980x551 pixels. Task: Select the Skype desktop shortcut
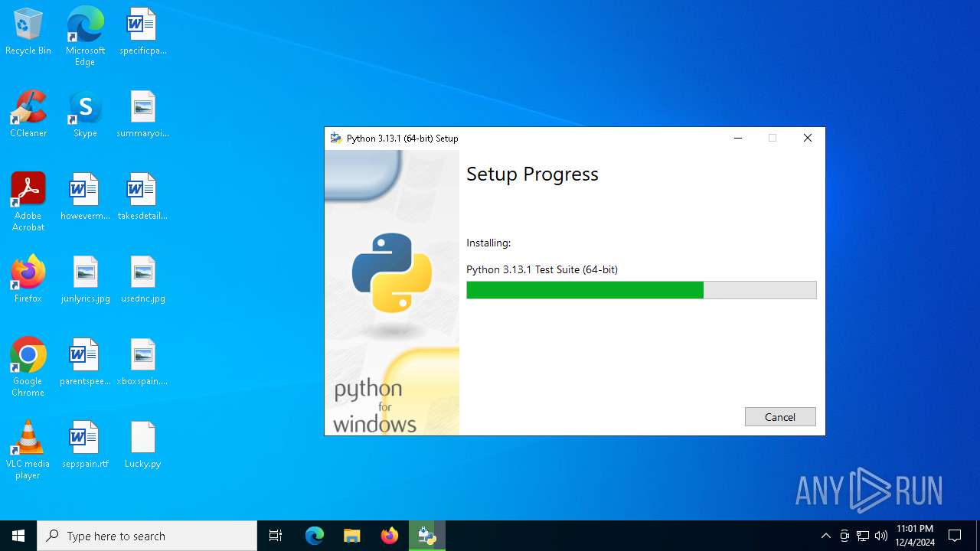point(85,114)
